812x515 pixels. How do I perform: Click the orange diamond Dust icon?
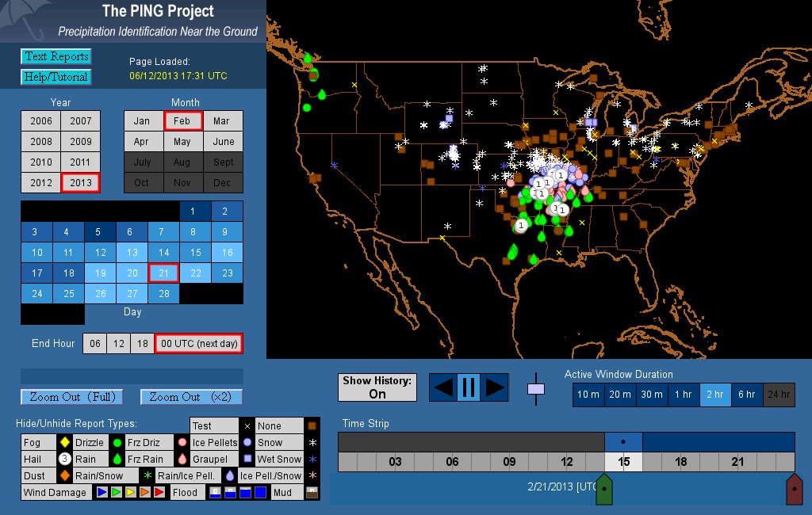[x=65, y=475]
